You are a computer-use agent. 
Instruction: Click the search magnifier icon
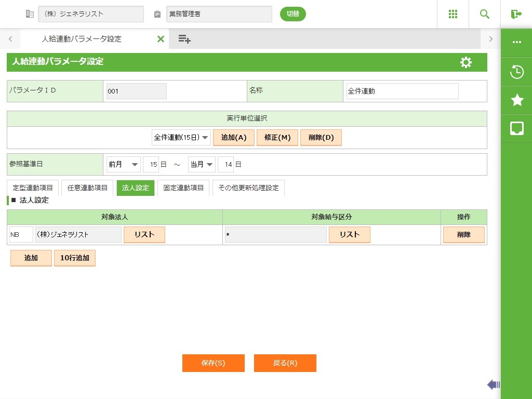484,14
